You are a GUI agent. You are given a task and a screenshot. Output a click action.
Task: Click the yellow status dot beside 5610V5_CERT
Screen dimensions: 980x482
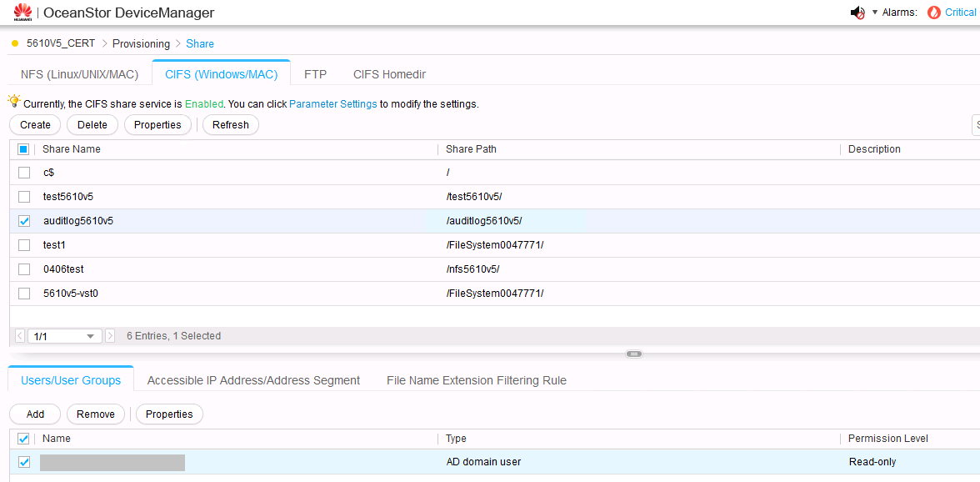point(15,43)
